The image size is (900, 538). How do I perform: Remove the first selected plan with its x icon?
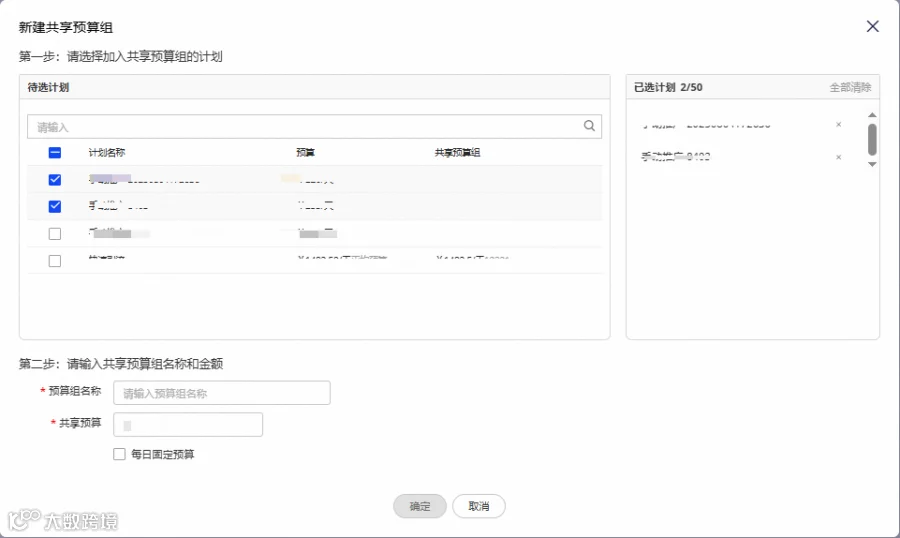(839, 125)
